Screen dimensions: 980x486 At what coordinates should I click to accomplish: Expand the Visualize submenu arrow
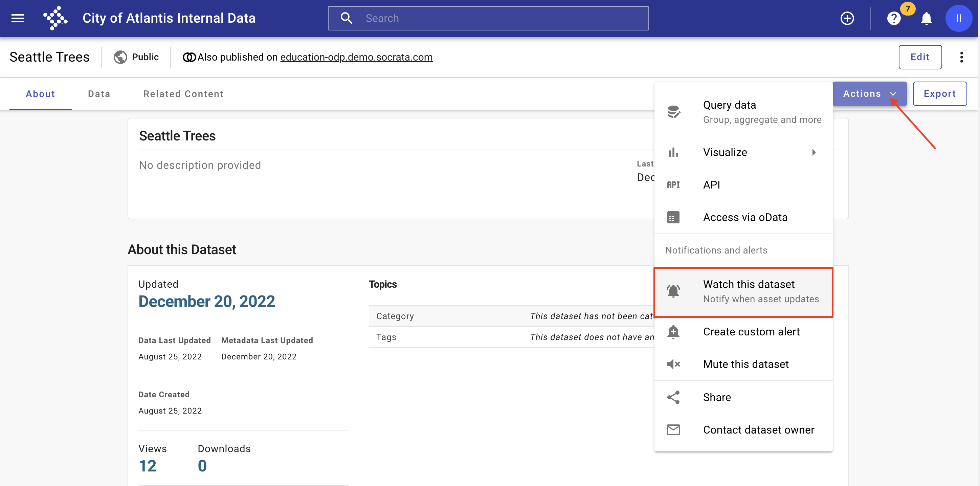pos(814,152)
